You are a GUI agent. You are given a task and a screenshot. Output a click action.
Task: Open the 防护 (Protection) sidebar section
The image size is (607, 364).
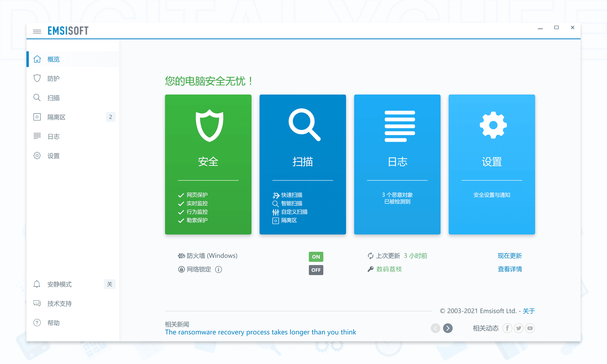click(53, 78)
